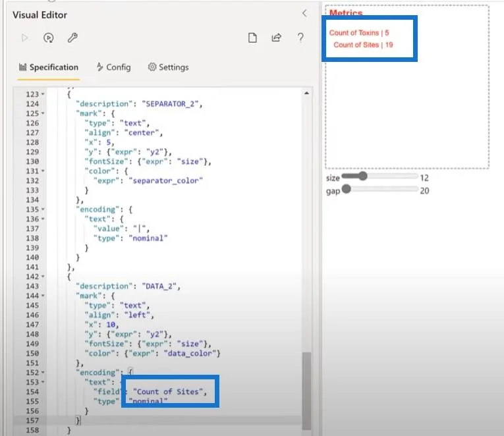Click the Visual Editor heading

click(40, 14)
